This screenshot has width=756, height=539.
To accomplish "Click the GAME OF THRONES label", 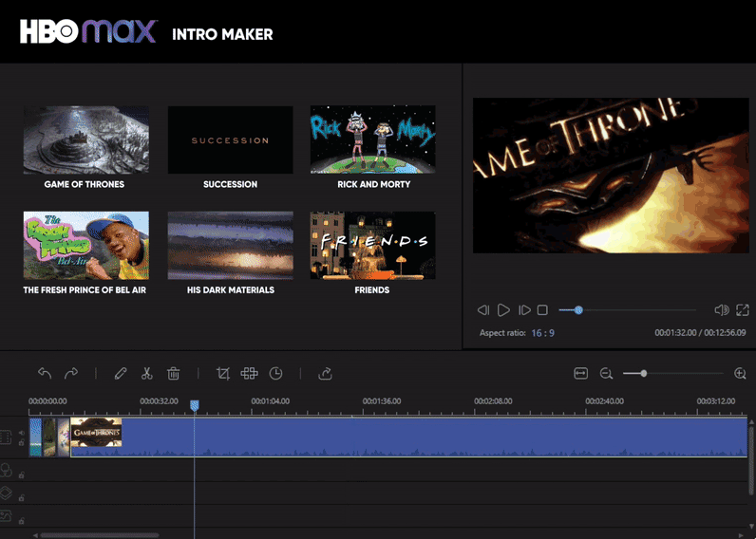I will coord(85,184).
